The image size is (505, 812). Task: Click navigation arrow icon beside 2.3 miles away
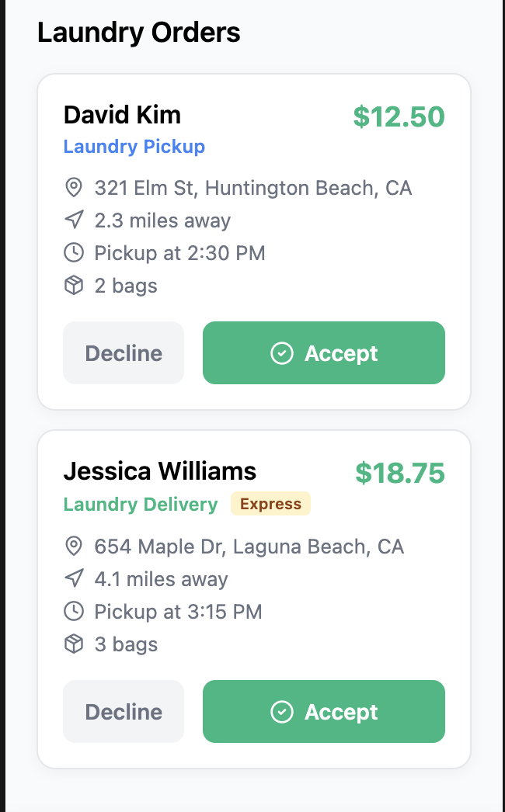tap(74, 220)
